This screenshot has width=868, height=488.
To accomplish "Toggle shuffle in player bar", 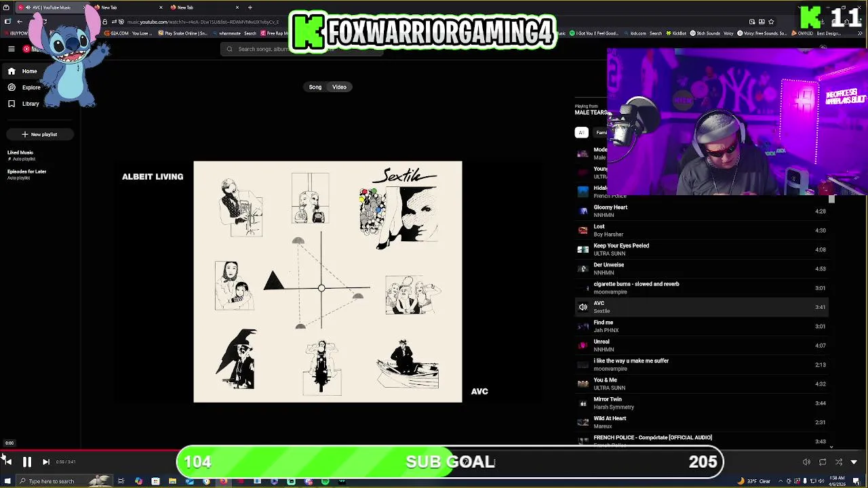I will 838,462.
